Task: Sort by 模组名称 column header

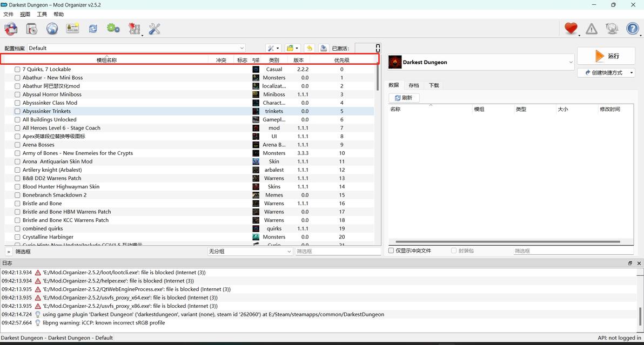Action: pos(106,60)
